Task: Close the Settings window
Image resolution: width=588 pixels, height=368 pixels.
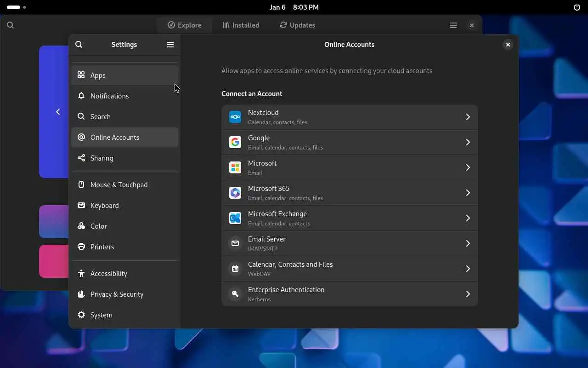Action: (x=508, y=45)
